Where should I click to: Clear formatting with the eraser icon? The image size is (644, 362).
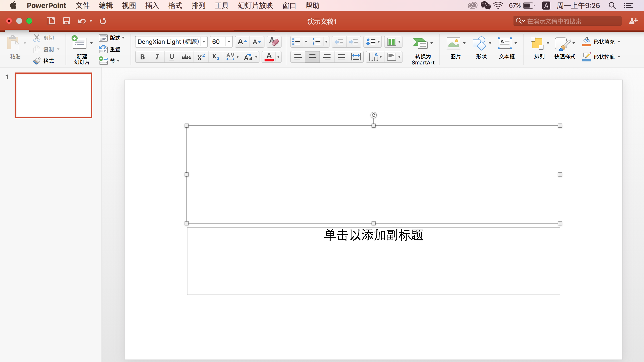pyautogui.click(x=274, y=42)
